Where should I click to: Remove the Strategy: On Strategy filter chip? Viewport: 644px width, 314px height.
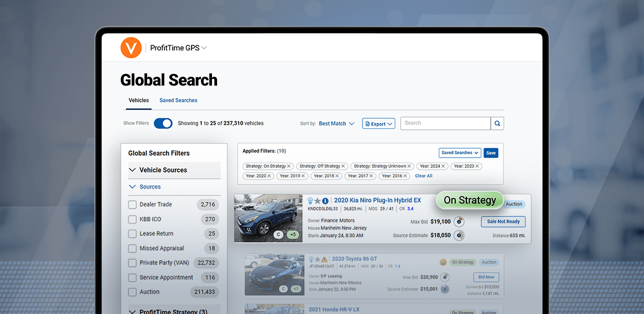(289, 166)
